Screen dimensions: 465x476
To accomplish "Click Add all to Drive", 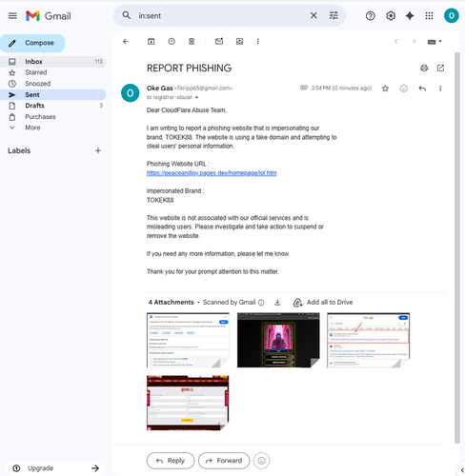I will [323, 303].
